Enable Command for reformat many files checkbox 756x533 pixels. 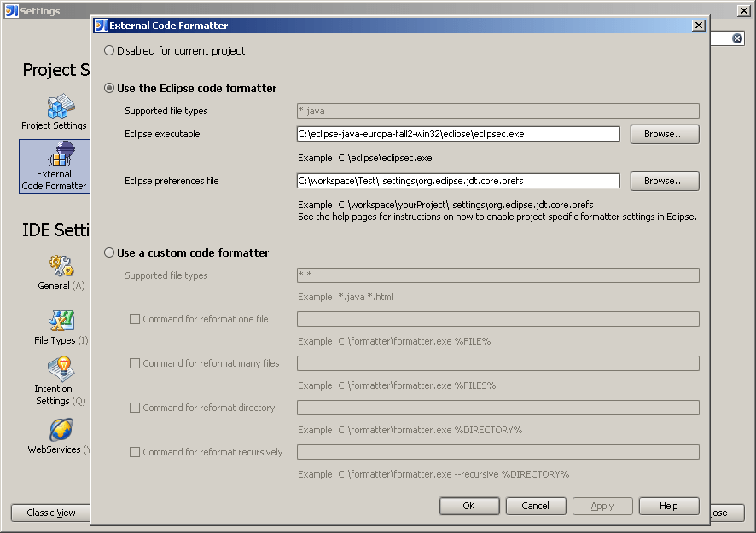click(135, 363)
